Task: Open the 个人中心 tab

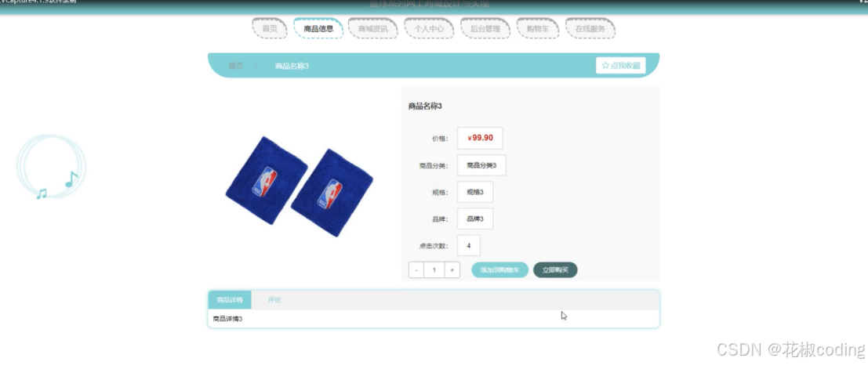Action: [x=429, y=29]
